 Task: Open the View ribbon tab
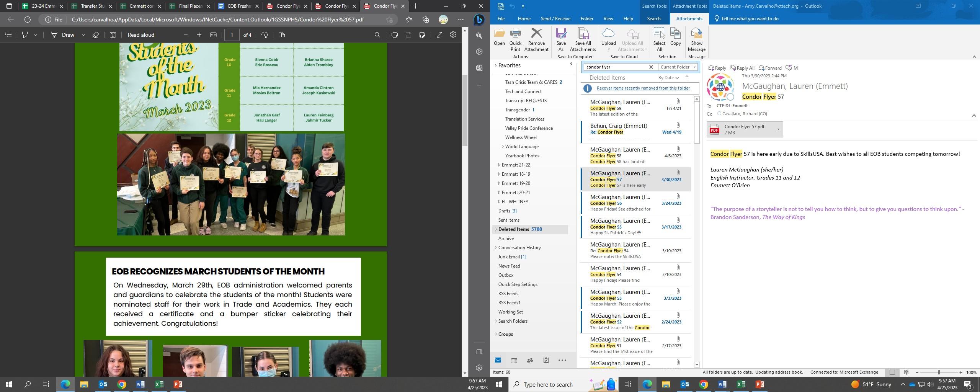(x=608, y=19)
